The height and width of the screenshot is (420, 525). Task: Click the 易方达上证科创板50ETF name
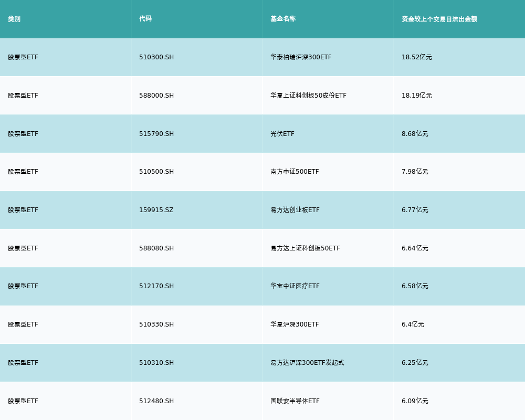(x=305, y=248)
